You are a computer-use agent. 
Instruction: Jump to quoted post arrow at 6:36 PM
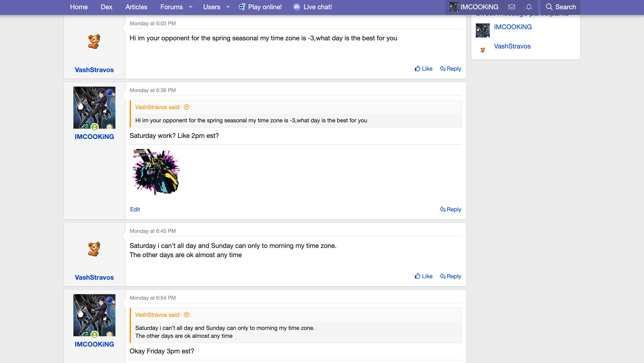(186, 107)
